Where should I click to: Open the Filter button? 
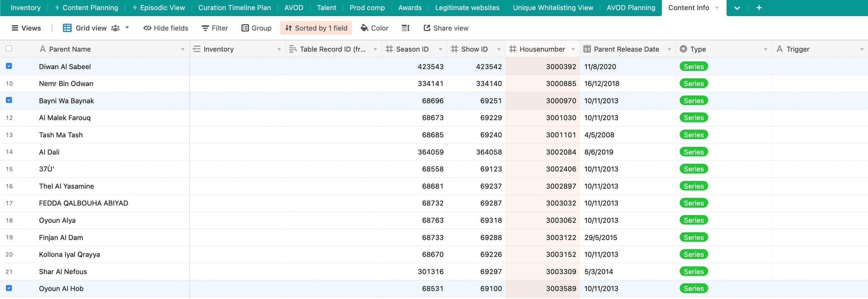coord(215,28)
